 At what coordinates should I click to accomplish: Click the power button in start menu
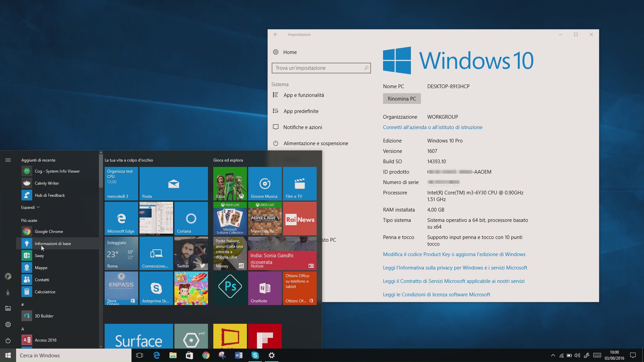point(8,341)
